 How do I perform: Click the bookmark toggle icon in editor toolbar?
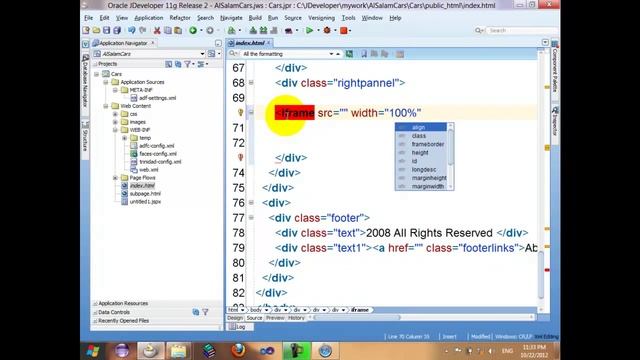coord(364,54)
